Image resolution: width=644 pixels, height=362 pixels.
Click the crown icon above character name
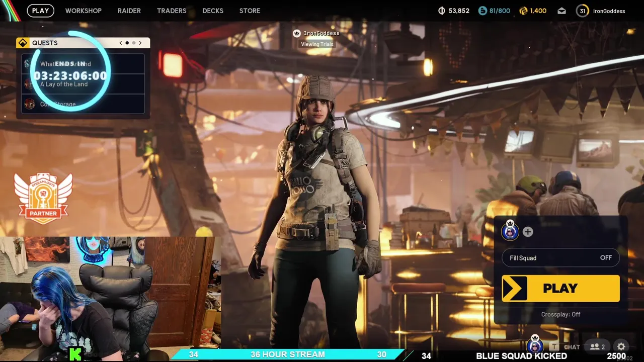tap(297, 33)
